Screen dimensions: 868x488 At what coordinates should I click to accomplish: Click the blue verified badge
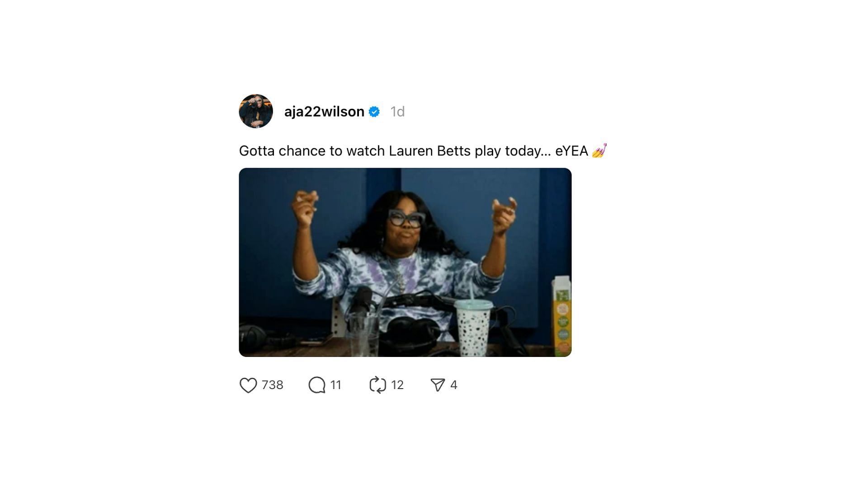pyautogui.click(x=374, y=112)
